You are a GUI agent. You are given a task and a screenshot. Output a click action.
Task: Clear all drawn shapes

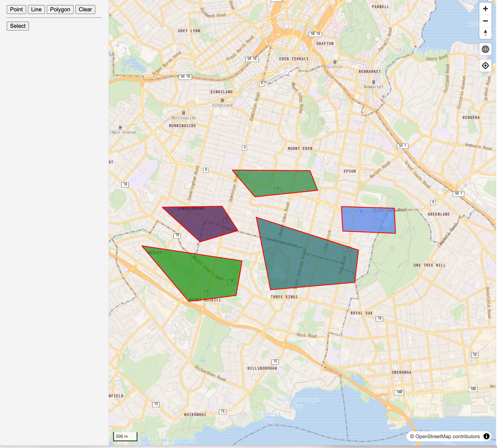(x=85, y=9)
